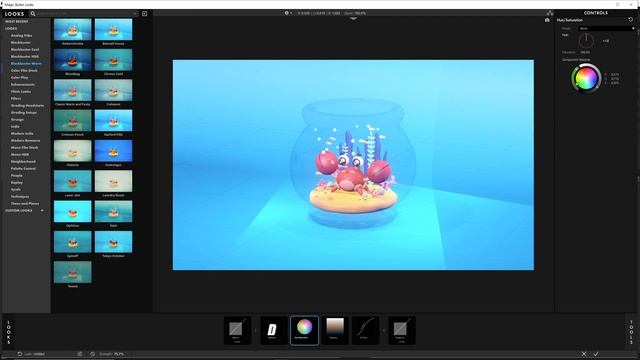Screen dimensions: 640x360
Task: Apply the Amberchrome look thumbnail
Action: click(x=73, y=29)
